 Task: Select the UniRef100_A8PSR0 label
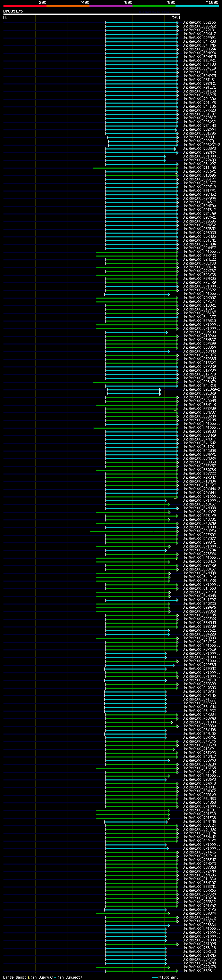pos(199,894)
